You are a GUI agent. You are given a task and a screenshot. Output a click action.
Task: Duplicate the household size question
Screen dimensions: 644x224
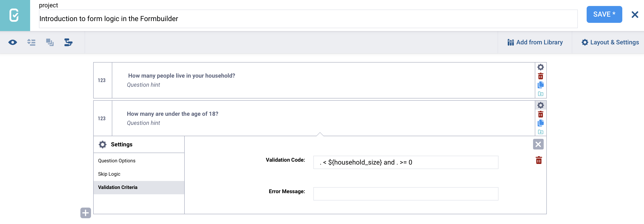[541, 85]
